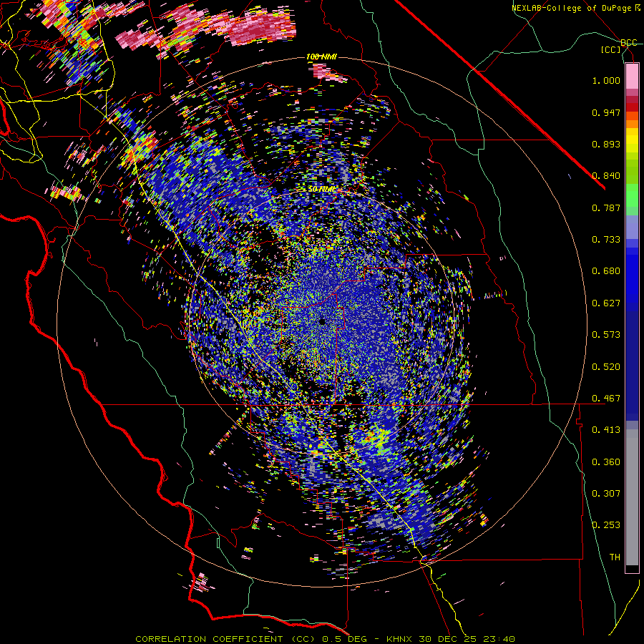Select the 0.307 scale value
This screenshot has width=644, height=644.
(x=606, y=494)
